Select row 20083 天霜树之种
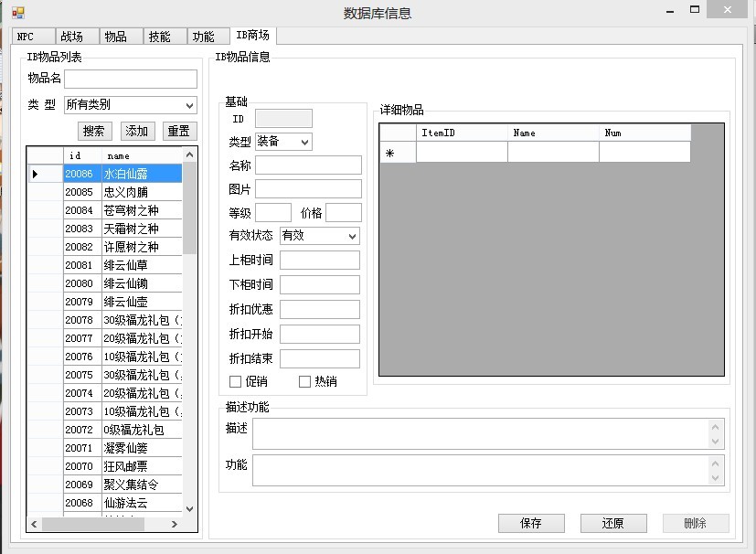 point(105,229)
